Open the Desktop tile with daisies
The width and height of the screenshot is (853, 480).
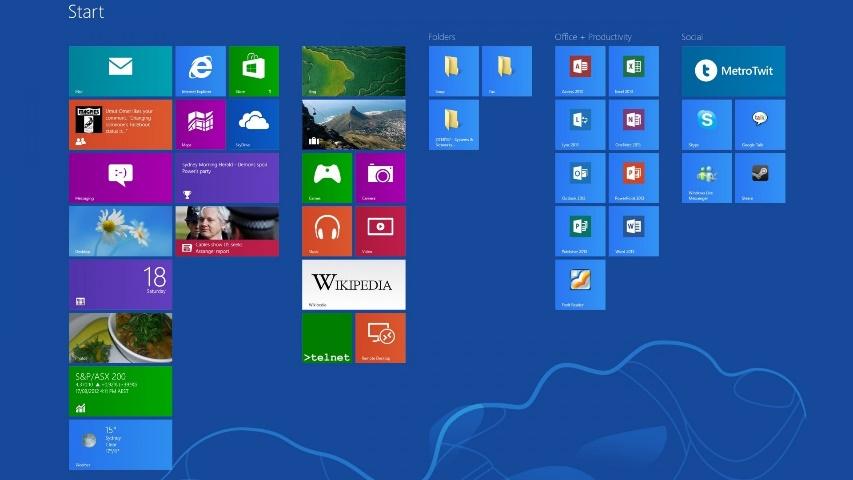(120, 231)
